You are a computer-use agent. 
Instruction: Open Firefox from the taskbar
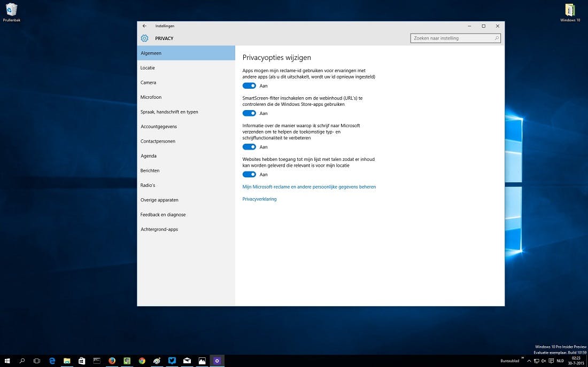112,361
